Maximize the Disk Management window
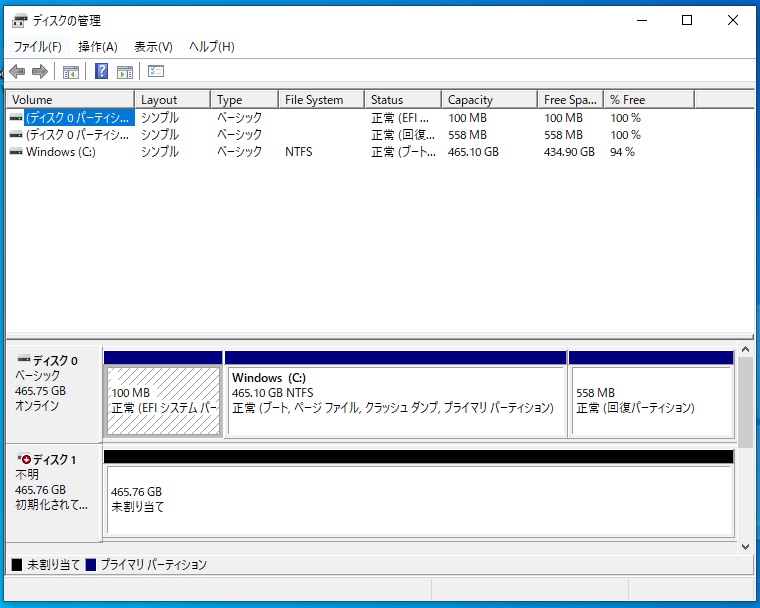The height and width of the screenshot is (608, 760). 687,20
